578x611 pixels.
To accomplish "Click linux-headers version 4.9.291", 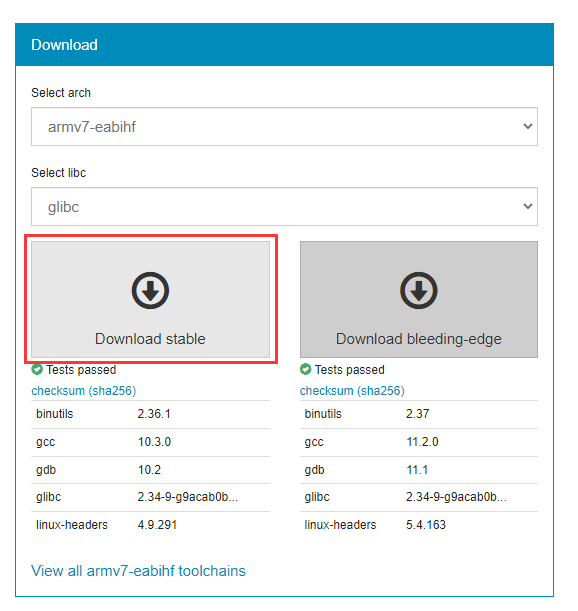I will (x=157, y=525).
